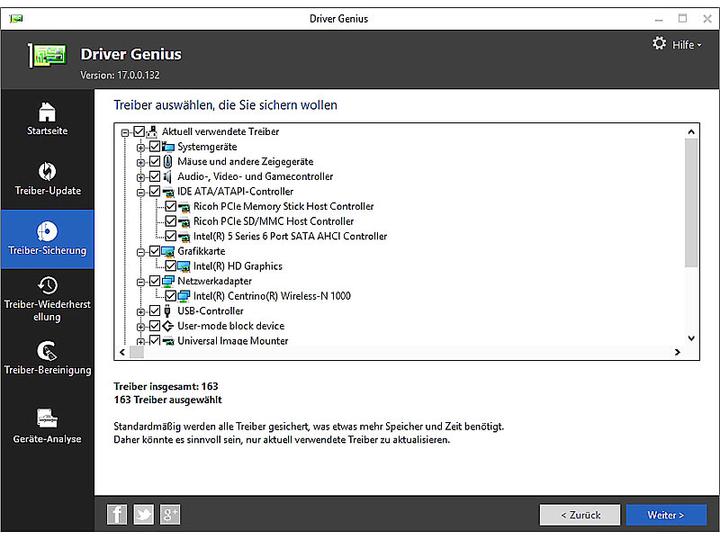Uncheck the IDE ATA/ATAPI-Controller checkbox
The height and width of the screenshot is (540, 720).
[x=155, y=191]
